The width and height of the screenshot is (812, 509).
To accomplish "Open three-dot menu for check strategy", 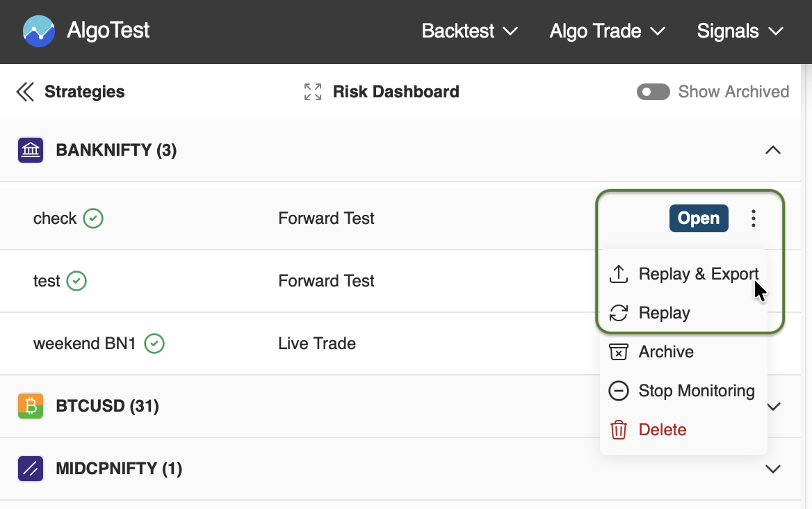I will [x=753, y=218].
